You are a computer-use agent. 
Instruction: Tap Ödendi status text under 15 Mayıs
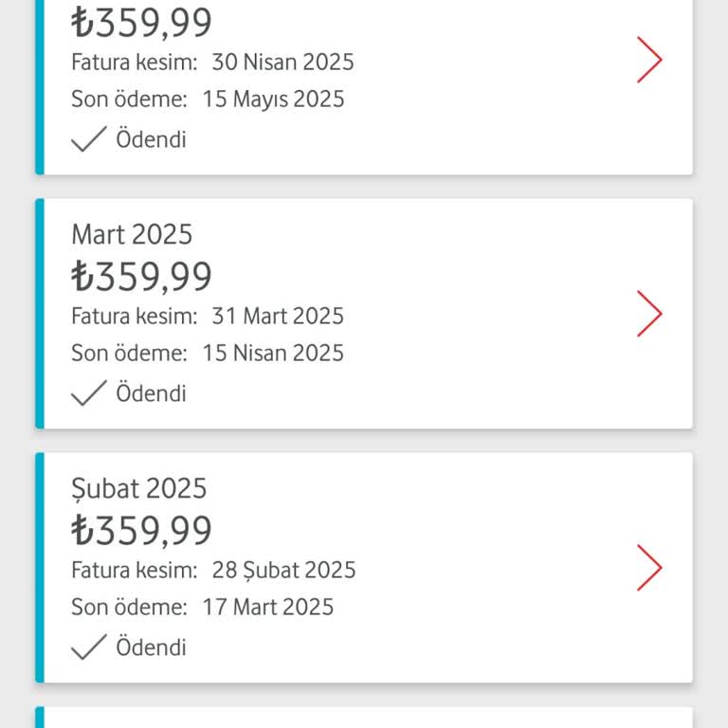[x=151, y=139]
